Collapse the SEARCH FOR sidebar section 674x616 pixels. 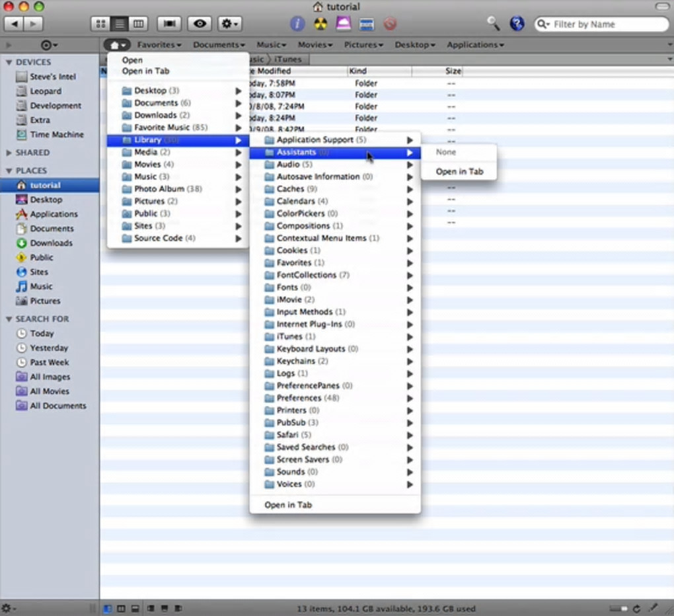(x=9, y=319)
